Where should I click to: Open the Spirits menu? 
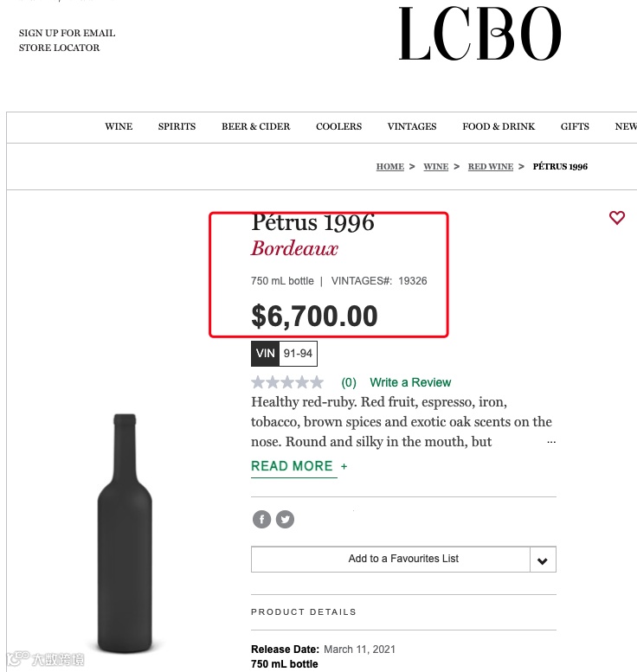pos(177,126)
